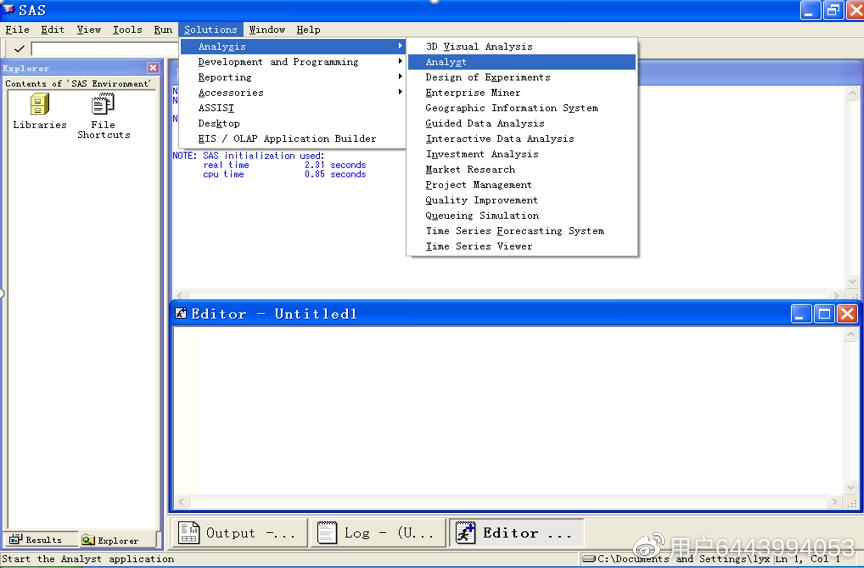Select Enterprise Miner from submenu
This screenshot has width=864, height=568.
tap(473, 93)
